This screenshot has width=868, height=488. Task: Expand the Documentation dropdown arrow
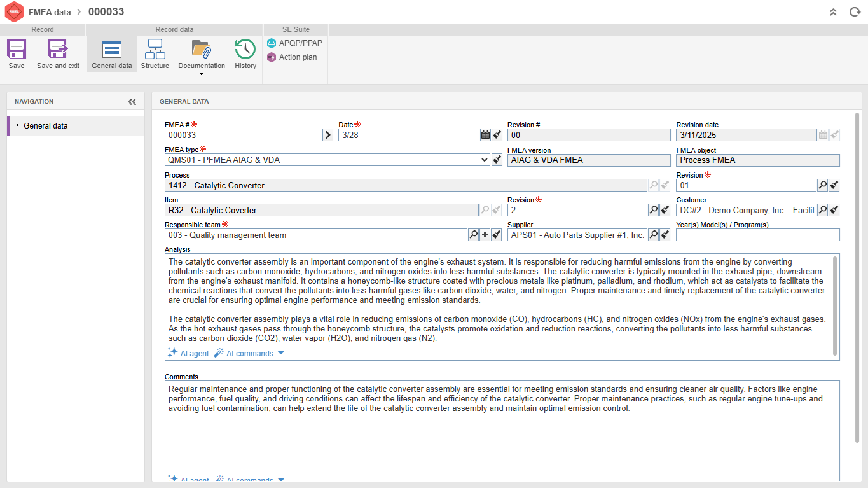(x=202, y=74)
